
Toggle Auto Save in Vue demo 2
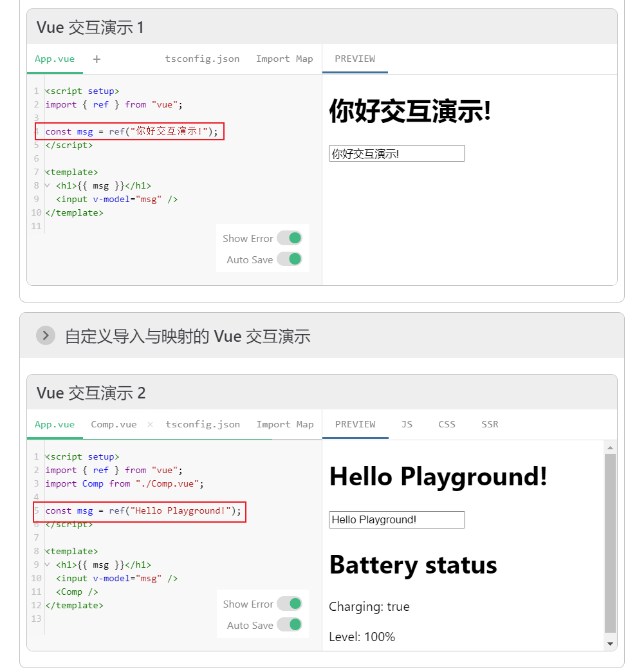coord(290,624)
